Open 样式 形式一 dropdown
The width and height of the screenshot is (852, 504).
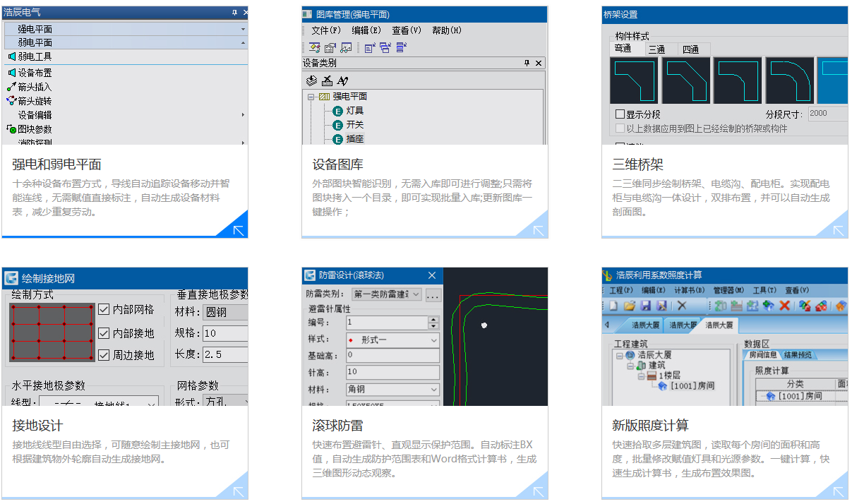click(x=433, y=340)
